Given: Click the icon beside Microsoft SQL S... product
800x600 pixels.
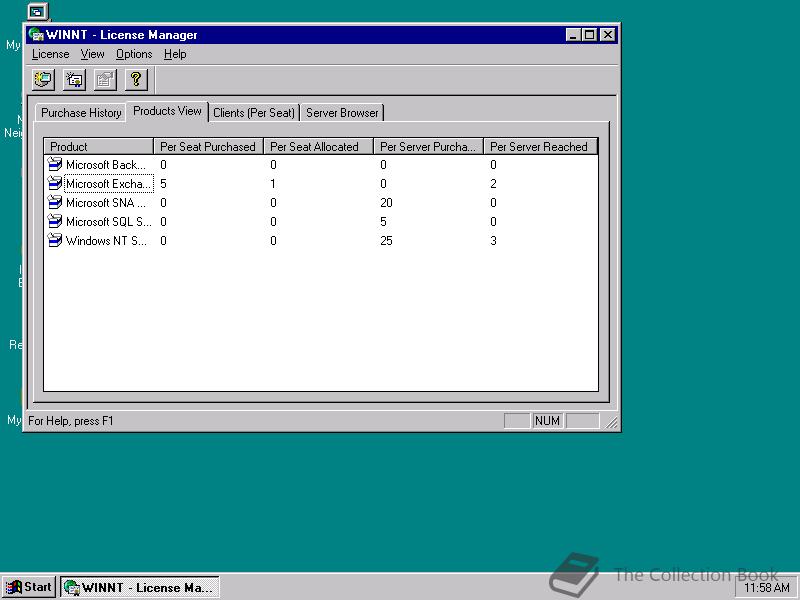Looking at the screenshot, I should click(55, 221).
